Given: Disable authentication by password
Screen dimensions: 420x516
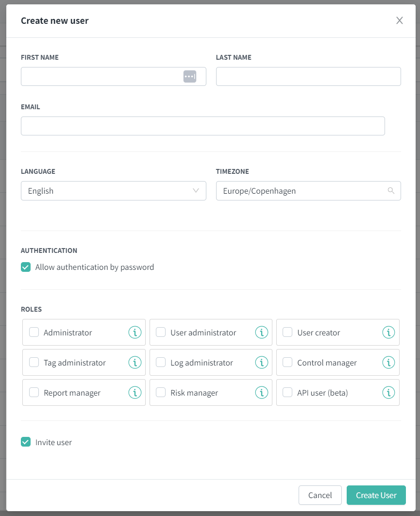Looking at the screenshot, I should tap(26, 267).
